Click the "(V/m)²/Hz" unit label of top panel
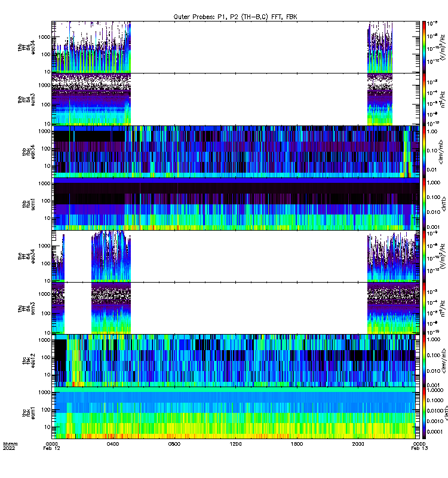The height and width of the screenshot is (478, 448). point(443,47)
